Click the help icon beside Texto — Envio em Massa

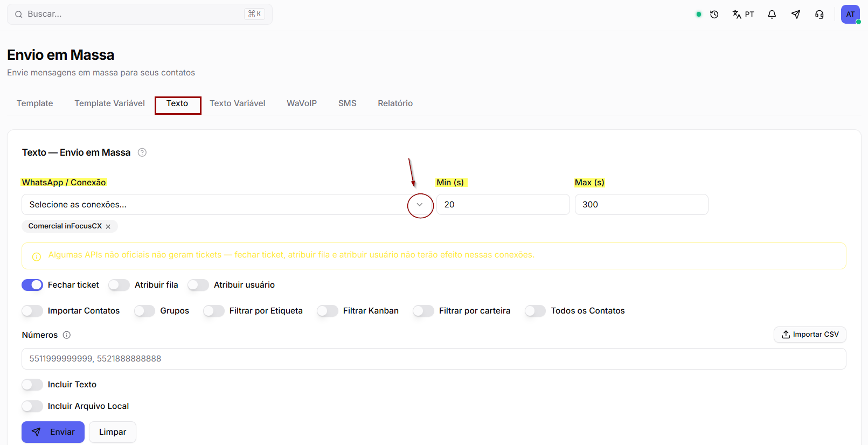[142, 152]
